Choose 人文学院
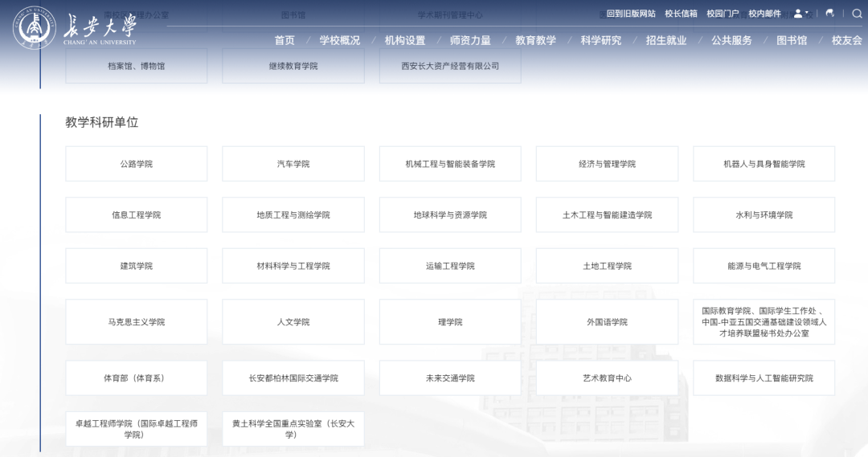The image size is (868, 457). click(293, 322)
